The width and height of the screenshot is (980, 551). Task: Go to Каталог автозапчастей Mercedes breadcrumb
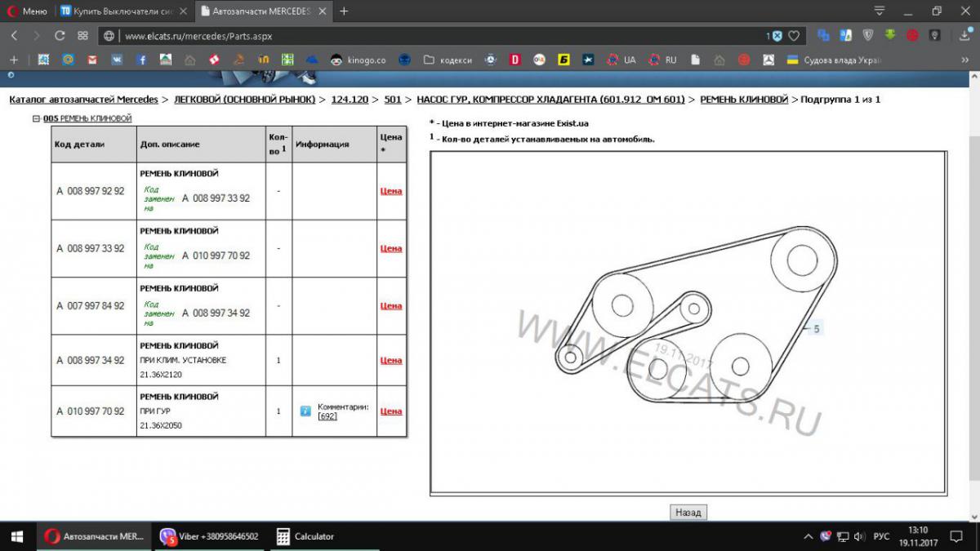[x=83, y=99]
